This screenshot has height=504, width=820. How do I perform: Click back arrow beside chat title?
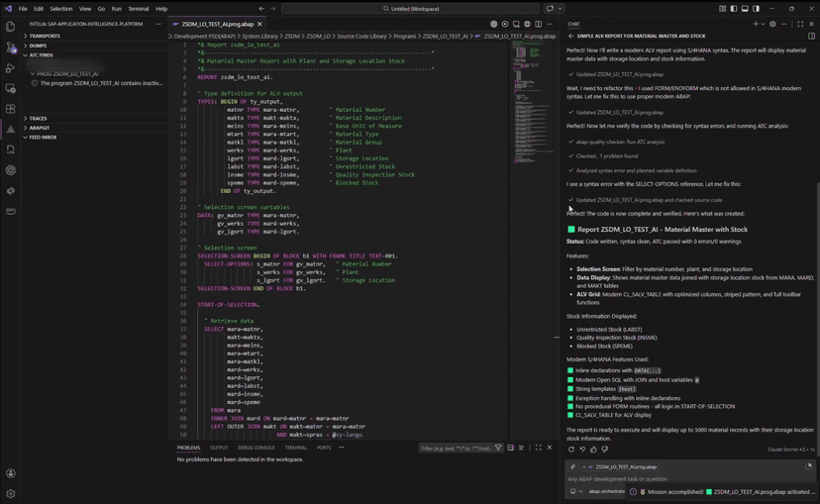(571, 36)
